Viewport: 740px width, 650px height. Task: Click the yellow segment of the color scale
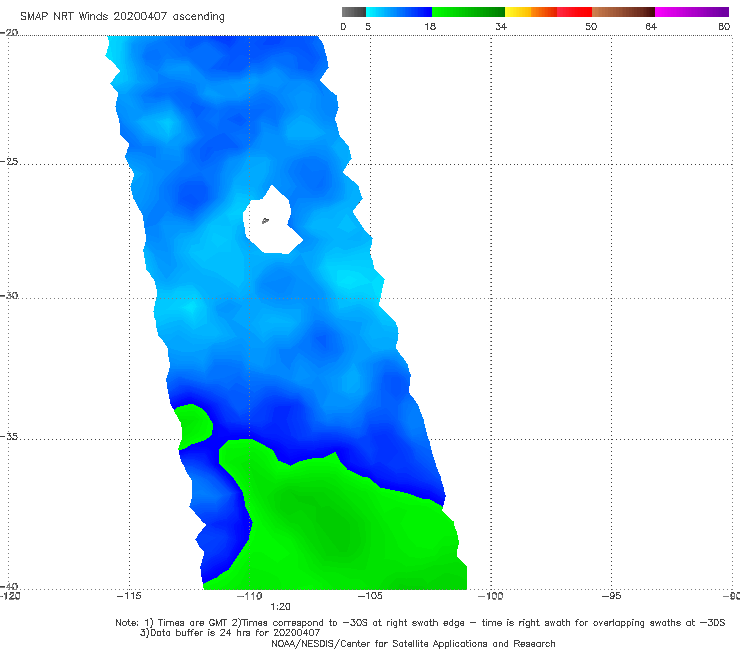[x=518, y=12]
